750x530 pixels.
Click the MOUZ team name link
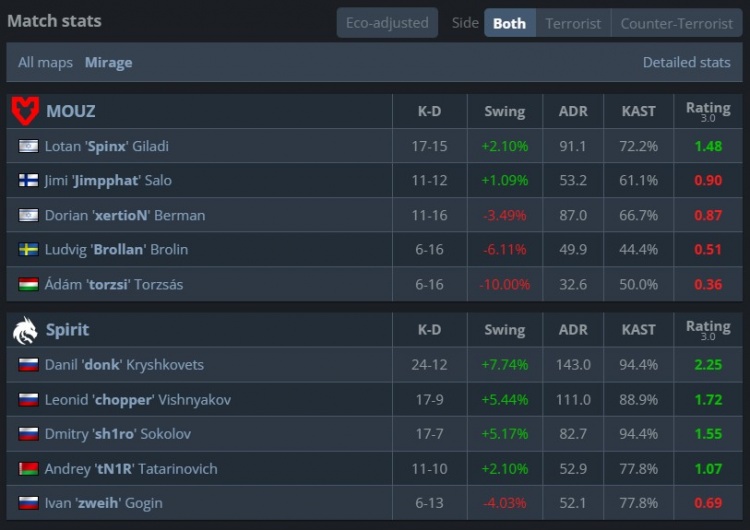point(70,111)
